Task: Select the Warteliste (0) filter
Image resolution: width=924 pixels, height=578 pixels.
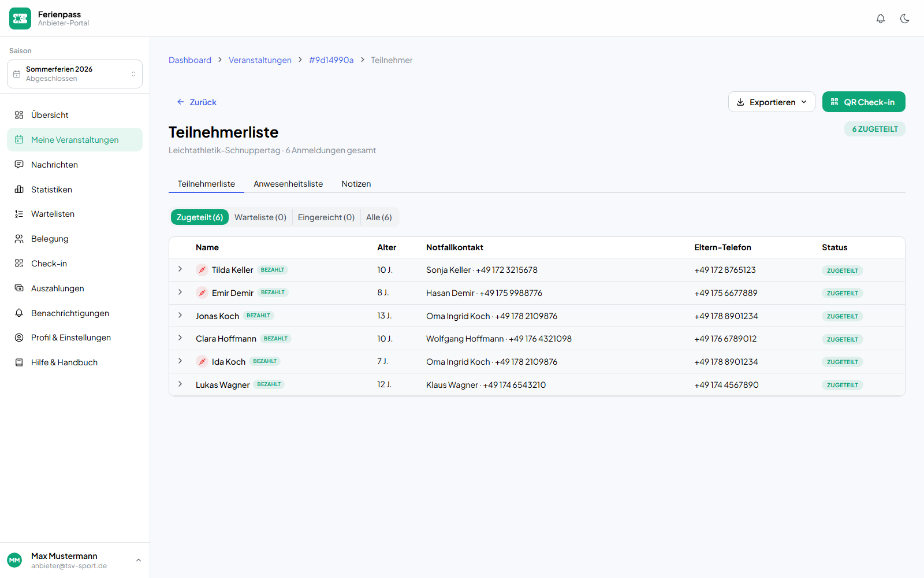Action: [260, 217]
